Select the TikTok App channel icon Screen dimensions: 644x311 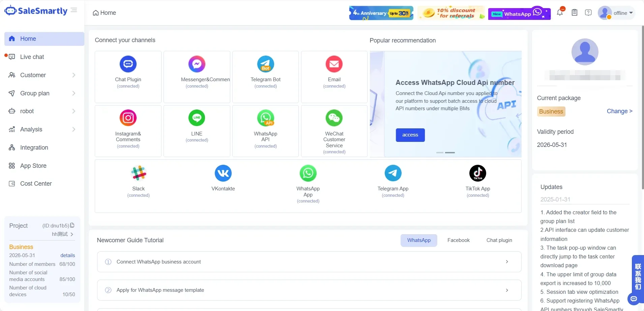click(x=478, y=173)
